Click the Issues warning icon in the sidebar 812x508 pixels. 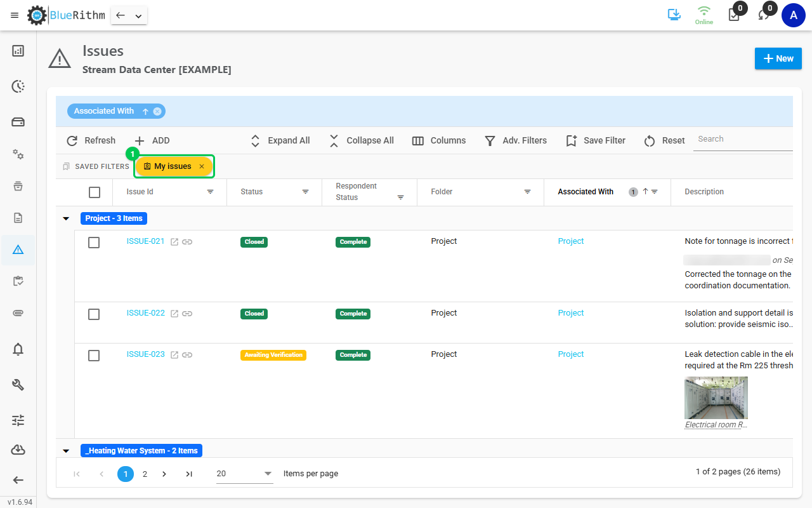tap(18, 250)
